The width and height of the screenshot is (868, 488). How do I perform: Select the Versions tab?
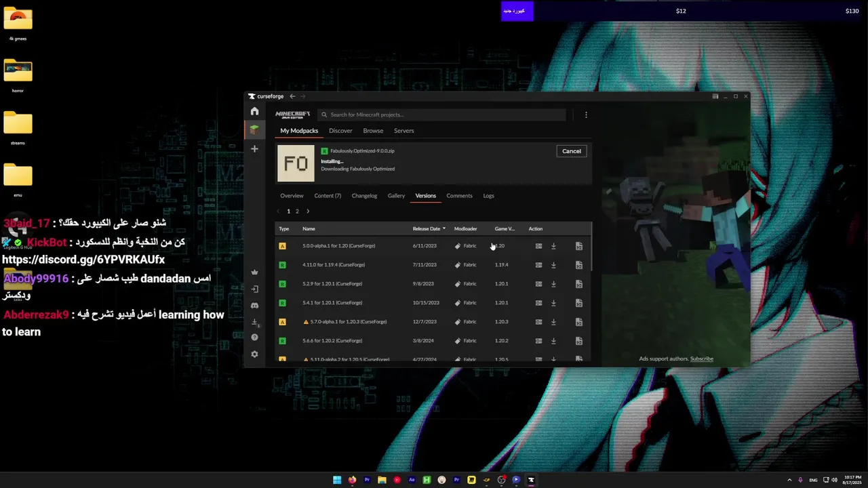tap(426, 196)
